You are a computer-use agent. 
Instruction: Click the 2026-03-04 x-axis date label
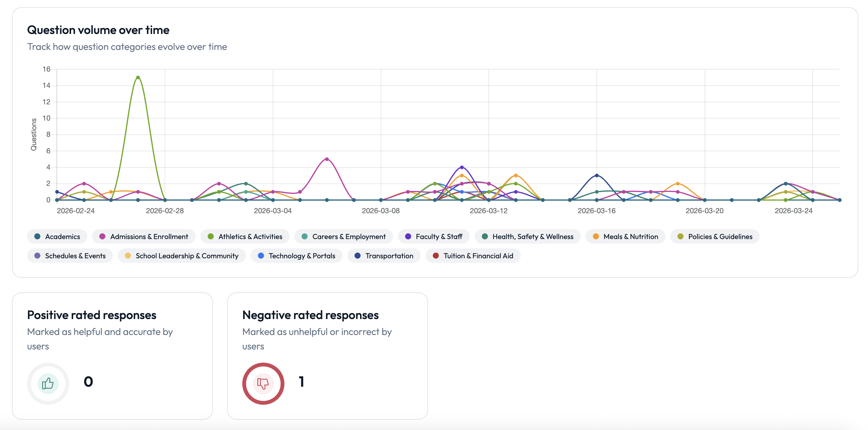click(273, 211)
